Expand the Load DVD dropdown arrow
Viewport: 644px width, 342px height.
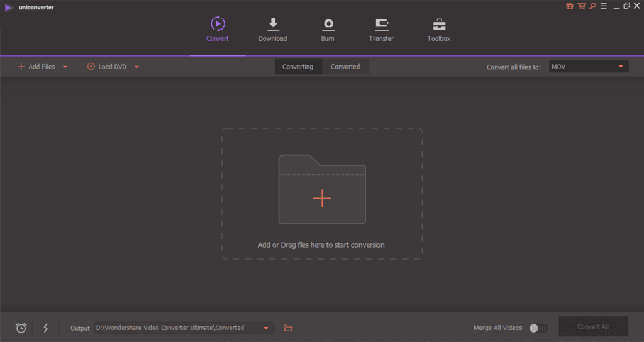[136, 67]
